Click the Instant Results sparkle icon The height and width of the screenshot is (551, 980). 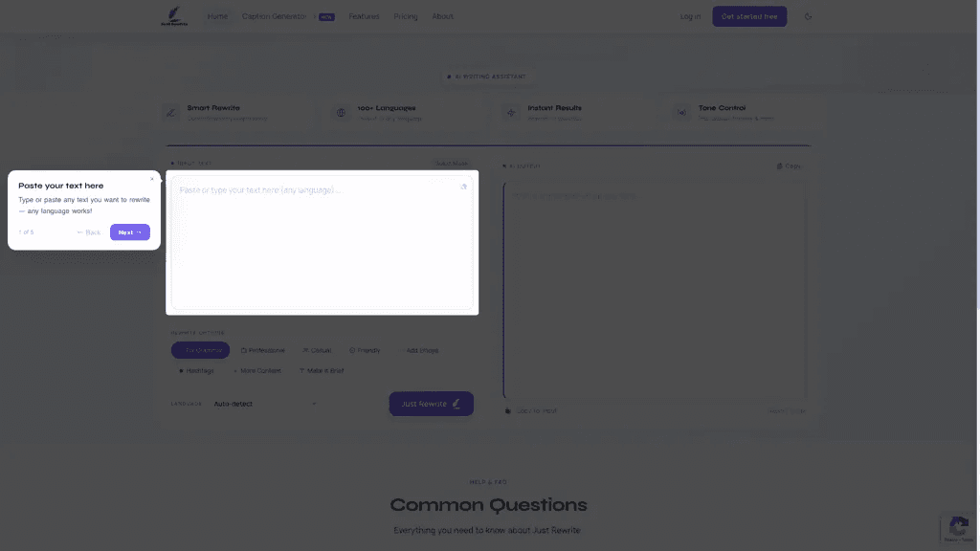[511, 113]
